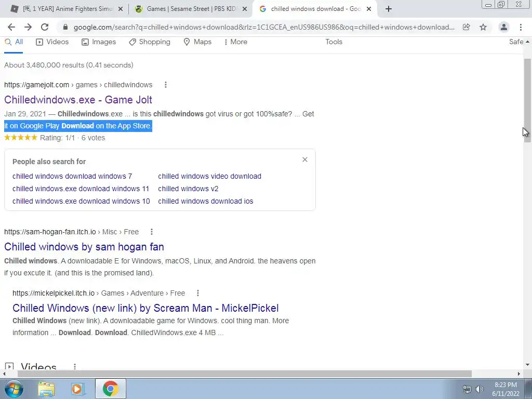This screenshot has height=399, width=532.
Task: Search chilled windows video download
Action: [210, 176]
